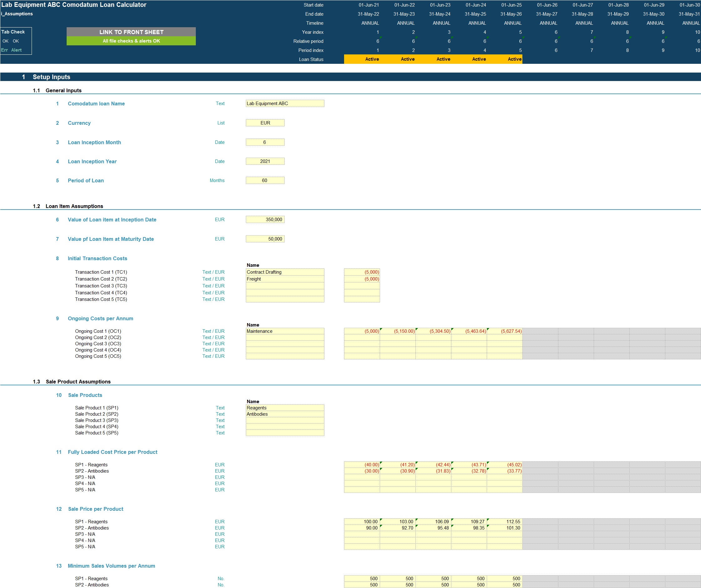Click the Tab Check header label

(13, 32)
